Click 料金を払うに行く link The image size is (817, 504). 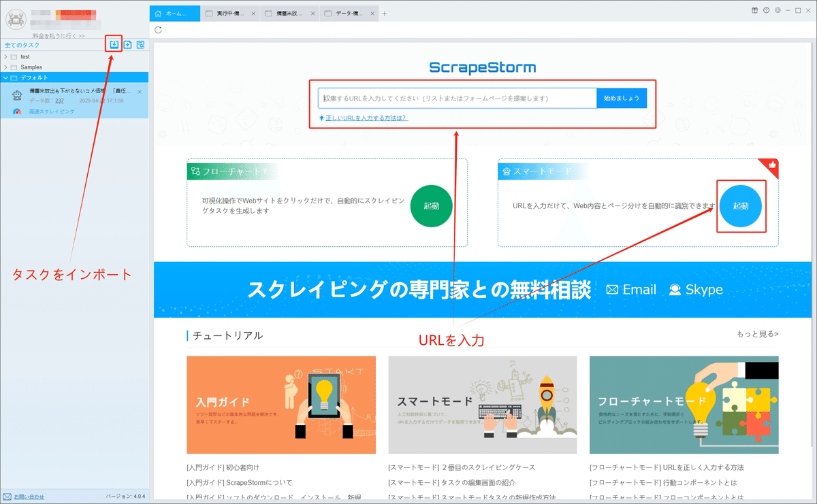(x=59, y=35)
